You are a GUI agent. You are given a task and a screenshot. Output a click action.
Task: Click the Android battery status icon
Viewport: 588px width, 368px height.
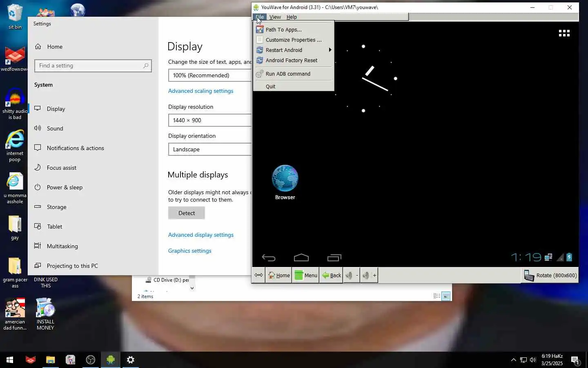pos(569,257)
